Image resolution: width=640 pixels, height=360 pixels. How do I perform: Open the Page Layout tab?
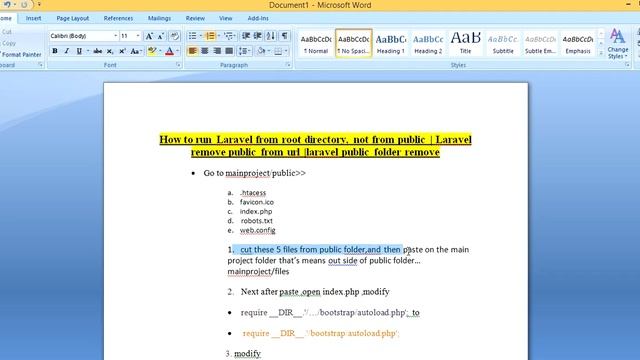click(73, 18)
